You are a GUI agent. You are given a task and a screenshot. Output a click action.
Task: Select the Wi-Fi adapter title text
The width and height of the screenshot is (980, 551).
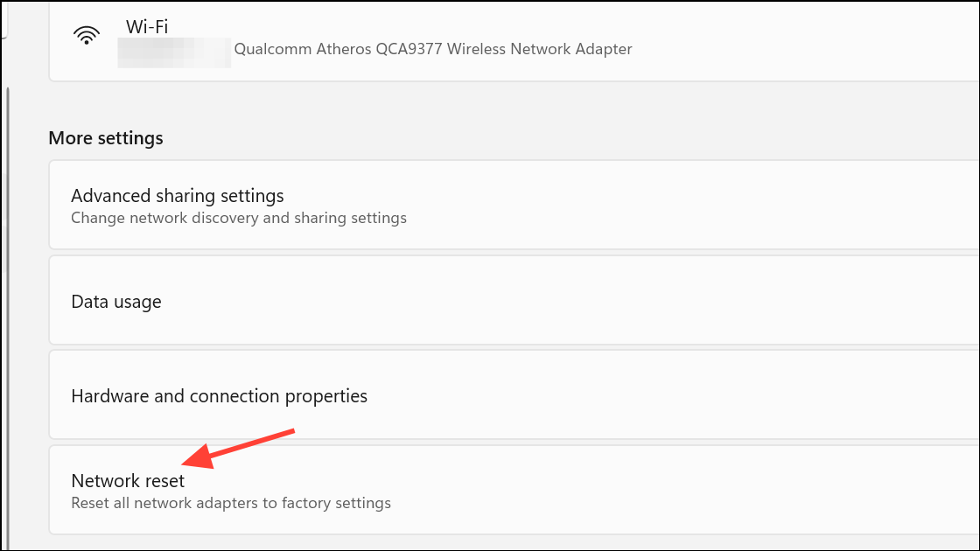pyautogui.click(x=147, y=27)
